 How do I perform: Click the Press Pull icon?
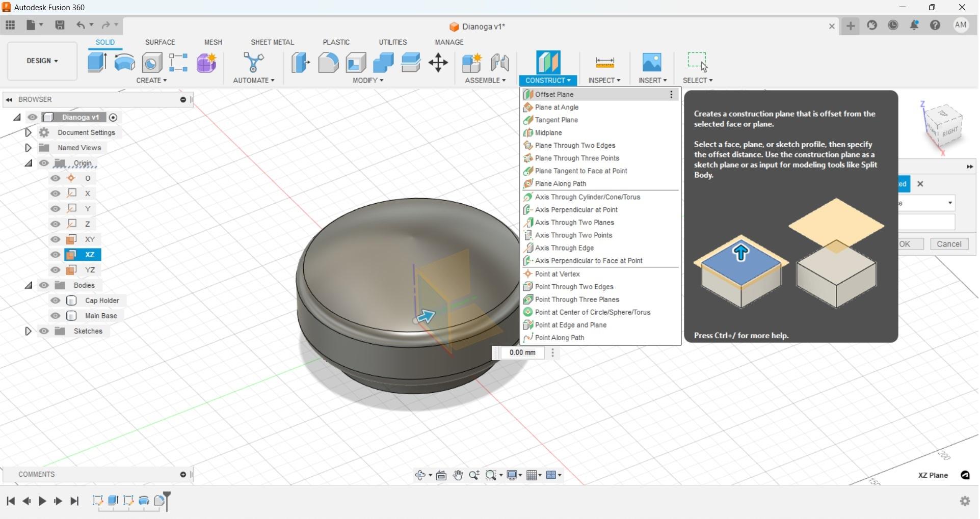point(301,63)
